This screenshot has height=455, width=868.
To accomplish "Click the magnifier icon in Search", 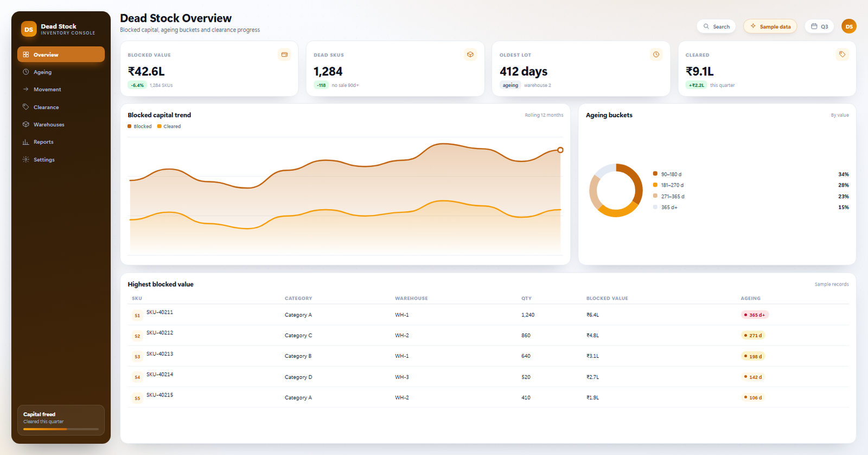I will (x=706, y=26).
